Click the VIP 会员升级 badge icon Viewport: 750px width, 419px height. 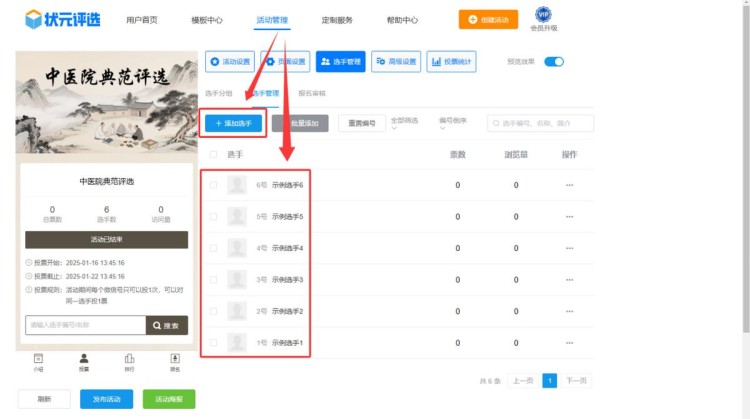pos(543,15)
